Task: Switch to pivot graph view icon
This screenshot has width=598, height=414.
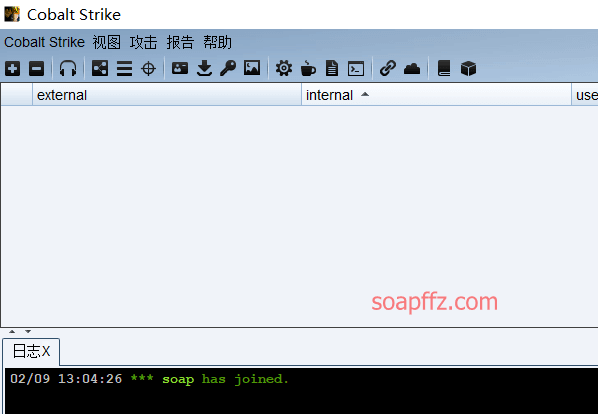Action: 100,69
